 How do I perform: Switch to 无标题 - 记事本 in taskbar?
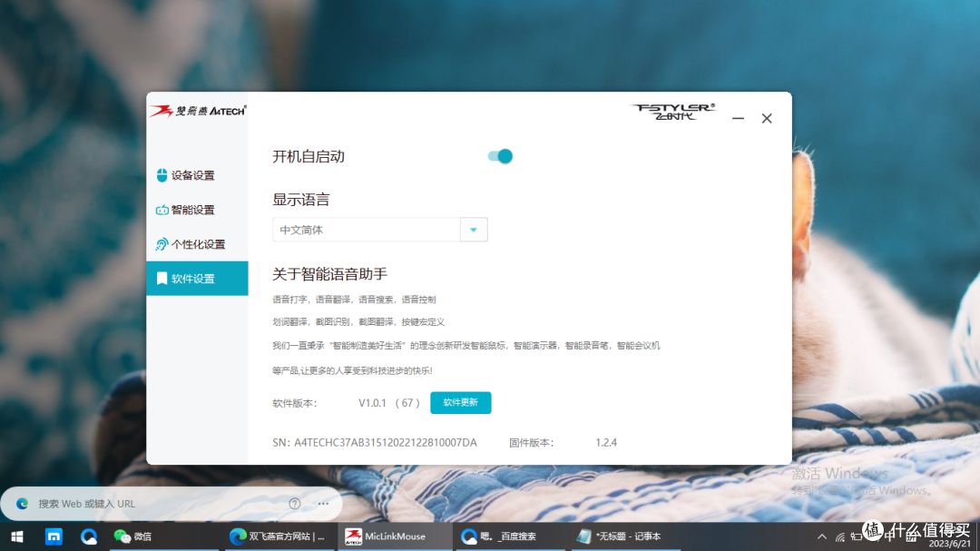626,536
